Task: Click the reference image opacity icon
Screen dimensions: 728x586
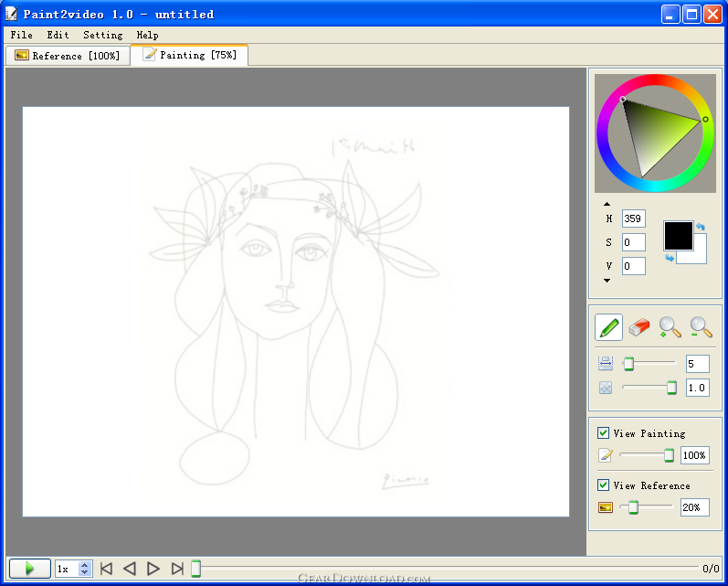Action: click(x=606, y=507)
